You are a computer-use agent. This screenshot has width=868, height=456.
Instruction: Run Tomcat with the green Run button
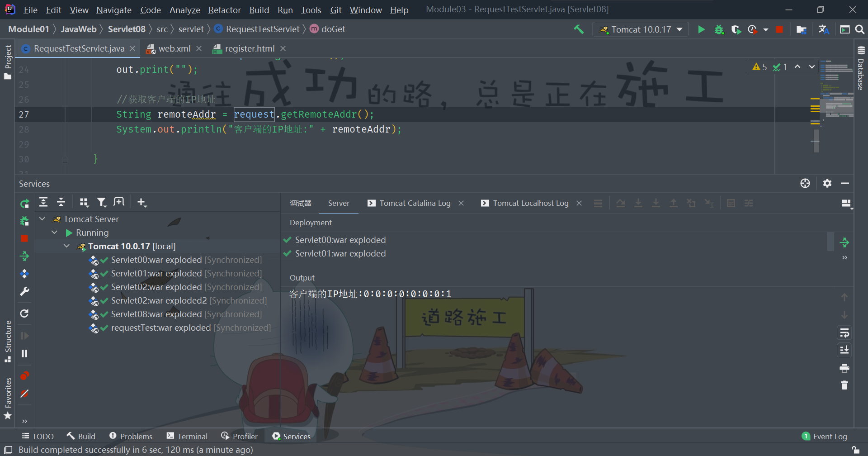pyautogui.click(x=701, y=29)
